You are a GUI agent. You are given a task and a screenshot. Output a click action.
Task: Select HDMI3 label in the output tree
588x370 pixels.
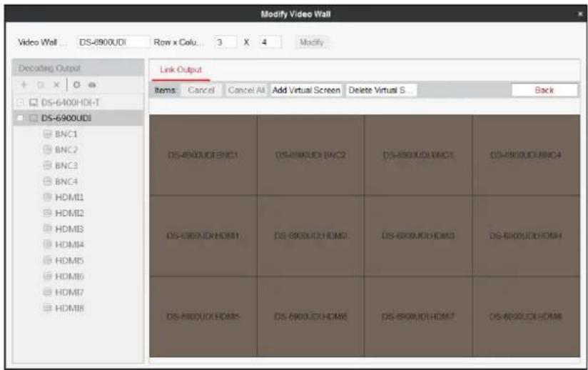coord(69,229)
